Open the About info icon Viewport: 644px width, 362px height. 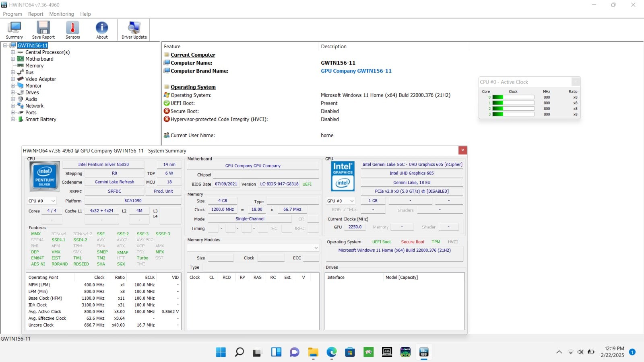click(x=102, y=27)
